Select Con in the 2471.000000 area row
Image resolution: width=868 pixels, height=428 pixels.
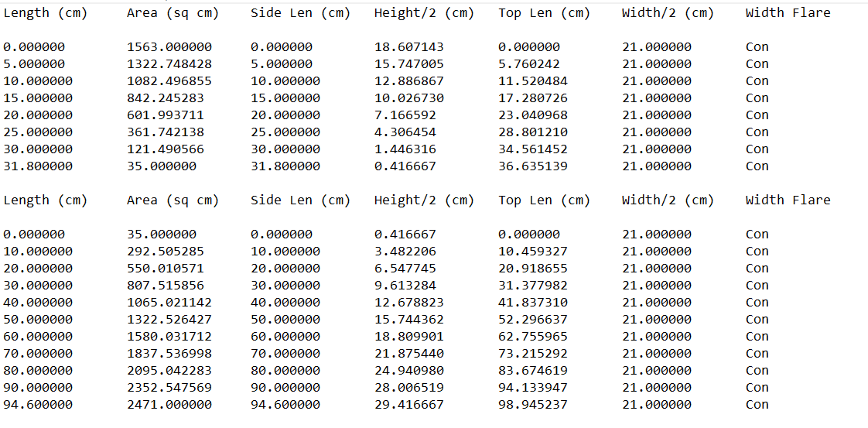tap(757, 406)
